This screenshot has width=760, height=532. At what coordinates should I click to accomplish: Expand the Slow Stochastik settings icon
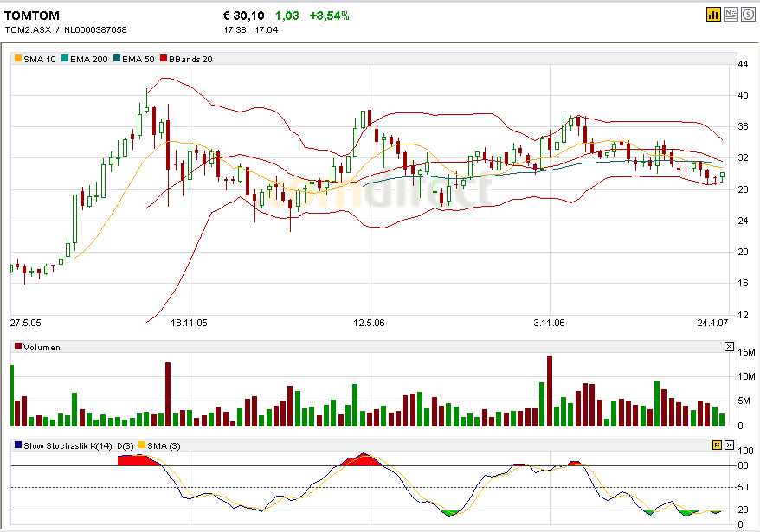pyautogui.click(x=718, y=445)
